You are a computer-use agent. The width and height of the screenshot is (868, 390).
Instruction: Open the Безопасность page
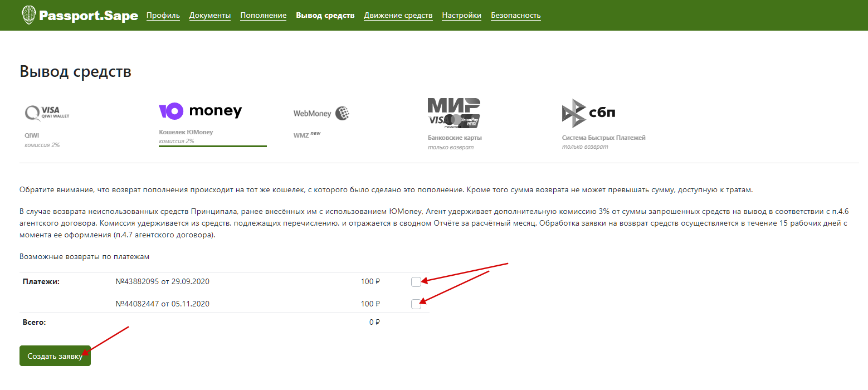click(x=516, y=16)
